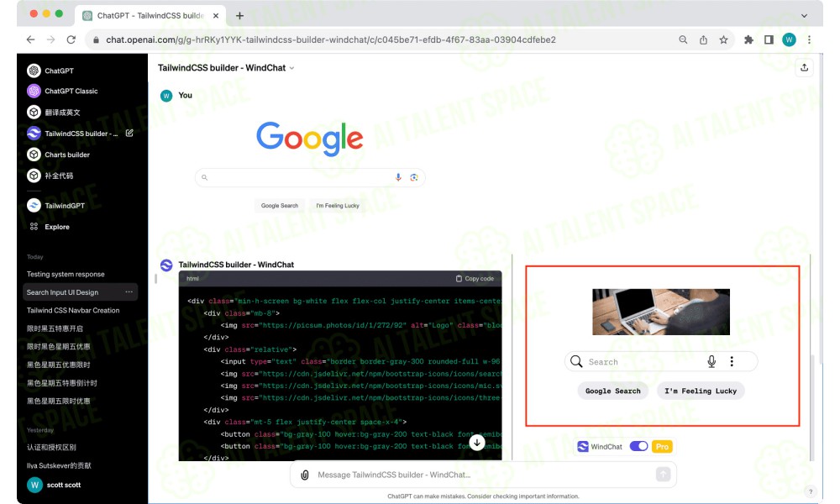Screen dimensions: 840x504
Task: Click the new chat edit icon
Action: click(129, 133)
